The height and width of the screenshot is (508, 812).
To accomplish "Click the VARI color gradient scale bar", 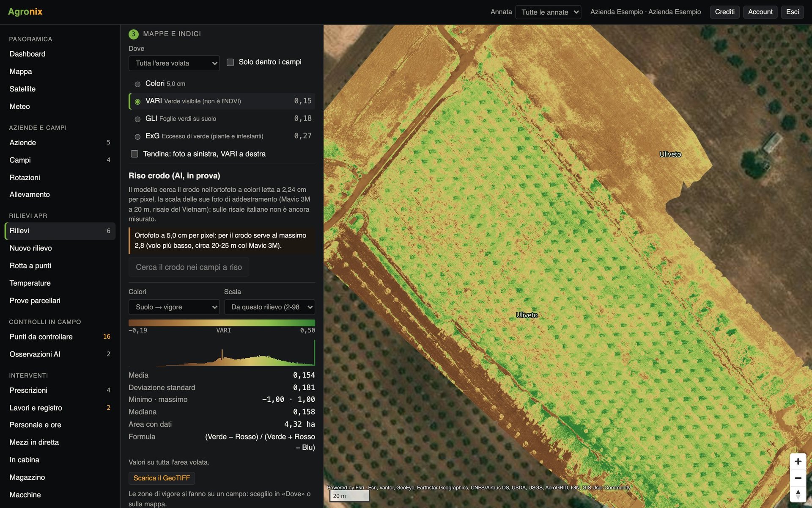I will coord(222,323).
